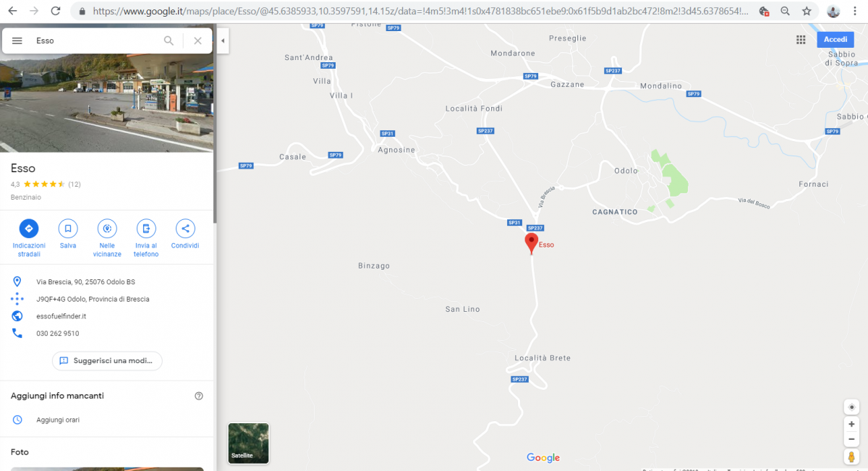Open the Esso station street view photo
This screenshot has width=868, height=471.
[107, 103]
